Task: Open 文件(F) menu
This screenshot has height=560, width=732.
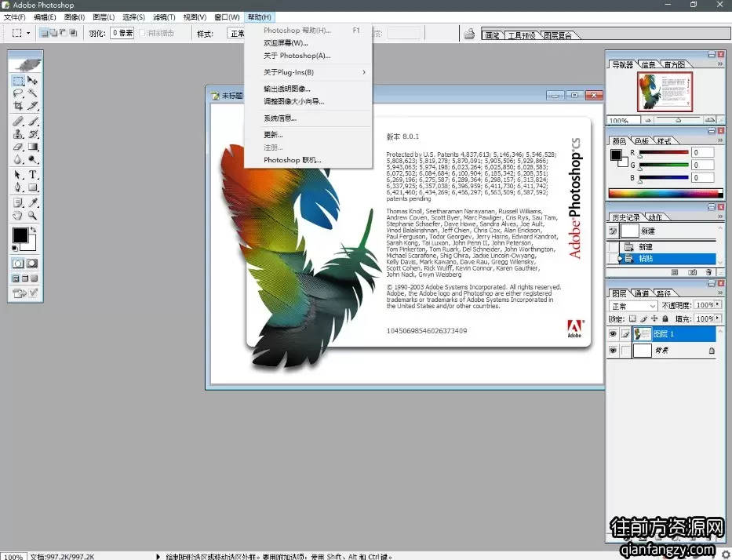Action: tap(14, 17)
